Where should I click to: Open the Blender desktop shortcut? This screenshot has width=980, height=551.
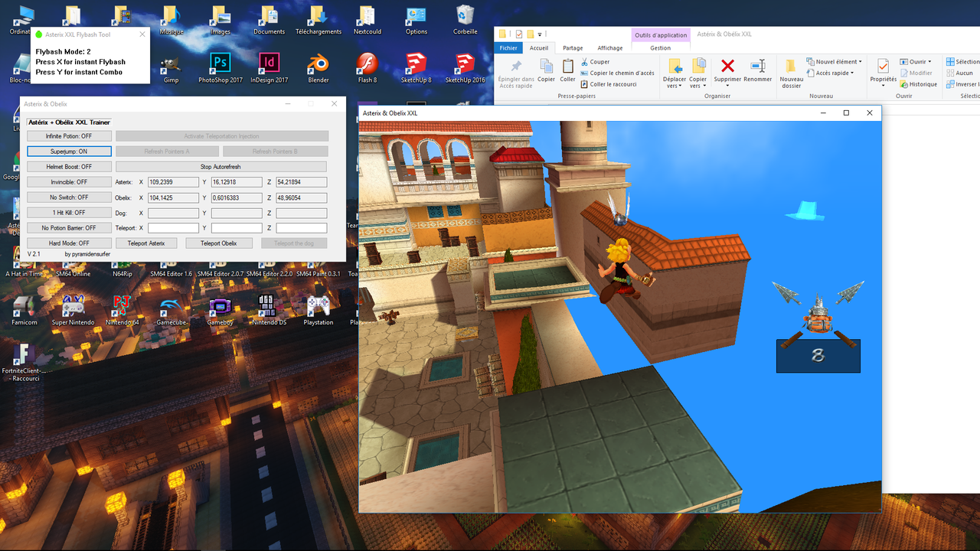tap(318, 69)
